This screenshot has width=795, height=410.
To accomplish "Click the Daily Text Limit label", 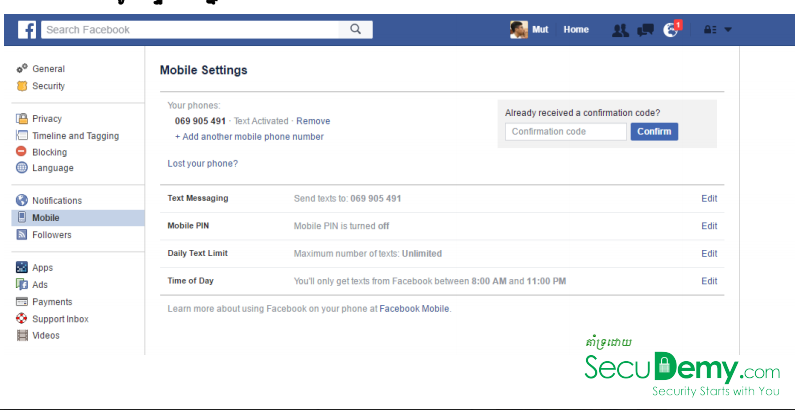I will (197, 253).
